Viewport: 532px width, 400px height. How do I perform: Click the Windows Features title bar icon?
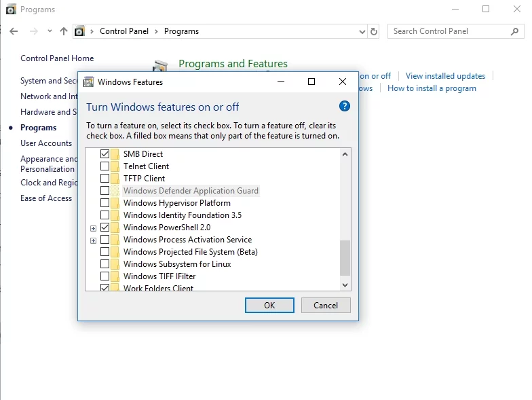[88, 81]
